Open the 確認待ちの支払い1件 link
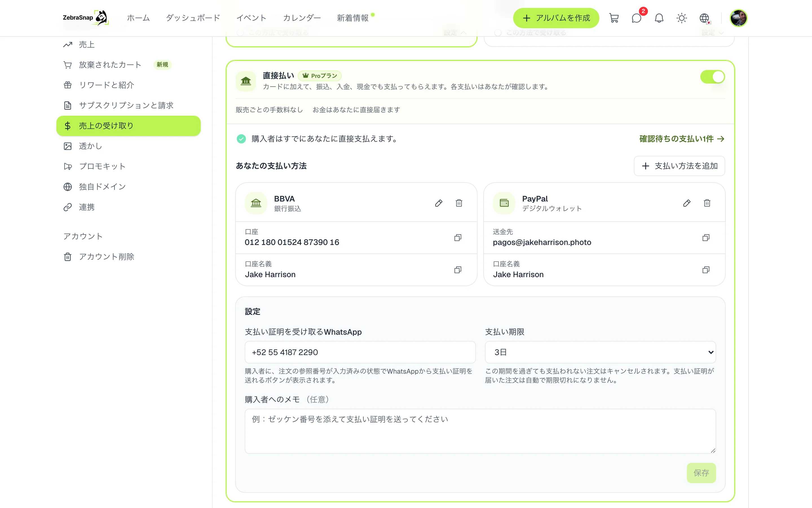812x508 pixels. click(x=681, y=139)
